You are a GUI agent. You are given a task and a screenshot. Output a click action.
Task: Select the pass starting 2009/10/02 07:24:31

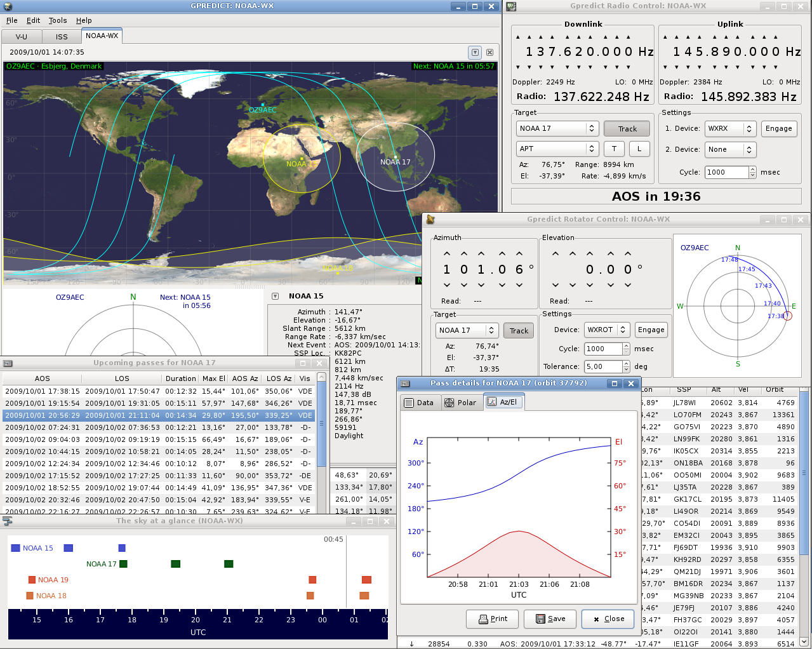[159, 427]
